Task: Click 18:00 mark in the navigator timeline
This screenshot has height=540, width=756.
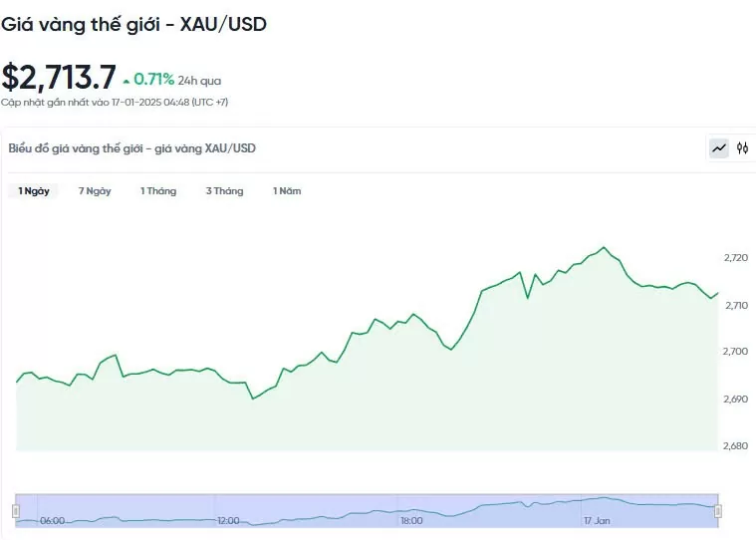Action: [x=410, y=520]
